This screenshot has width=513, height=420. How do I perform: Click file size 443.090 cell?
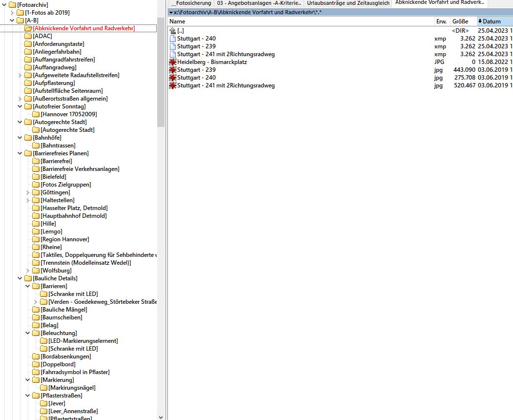click(464, 70)
